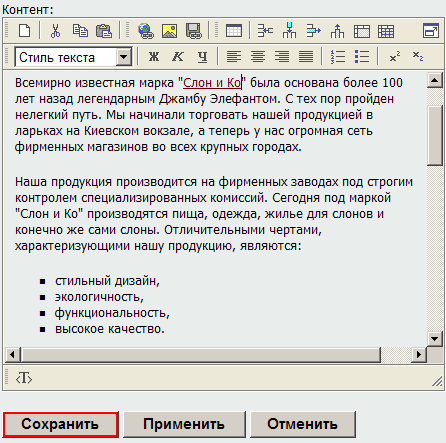This screenshot has width=446, height=443.
Task: Switch to source mode via <T> icon
Action: tap(24, 379)
